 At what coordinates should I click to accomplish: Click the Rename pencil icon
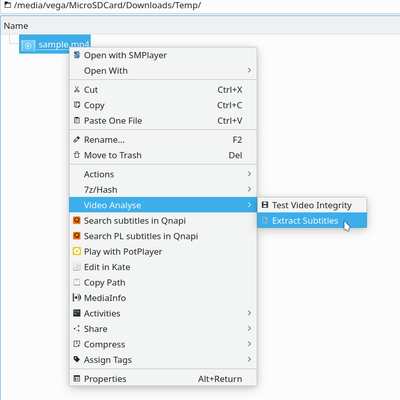tap(77, 139)
